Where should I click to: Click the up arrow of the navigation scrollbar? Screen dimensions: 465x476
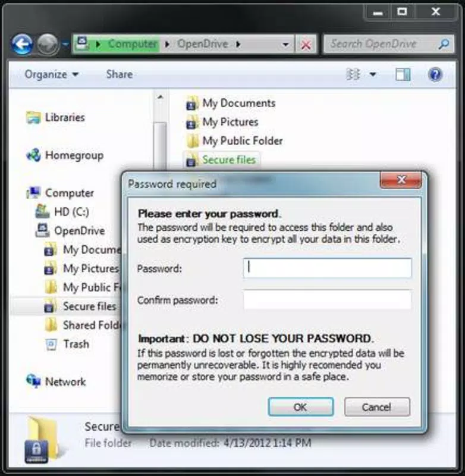(160, 98)
